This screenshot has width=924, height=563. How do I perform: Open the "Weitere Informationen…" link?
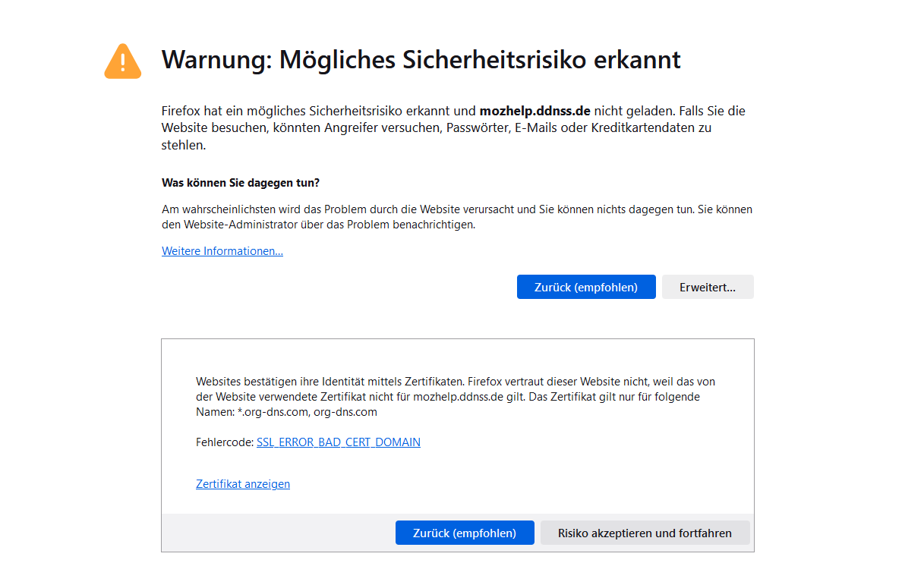point(222,251)
